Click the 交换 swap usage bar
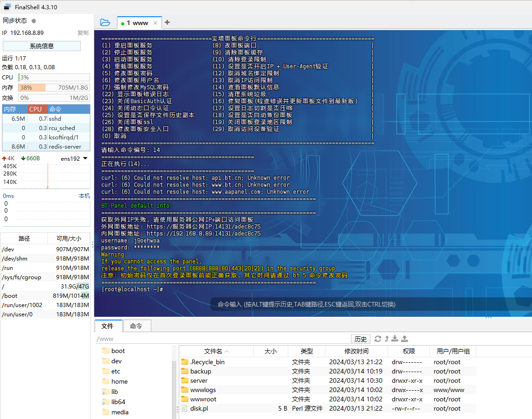This screenshot has width=532, height=419. click(54, 98)
